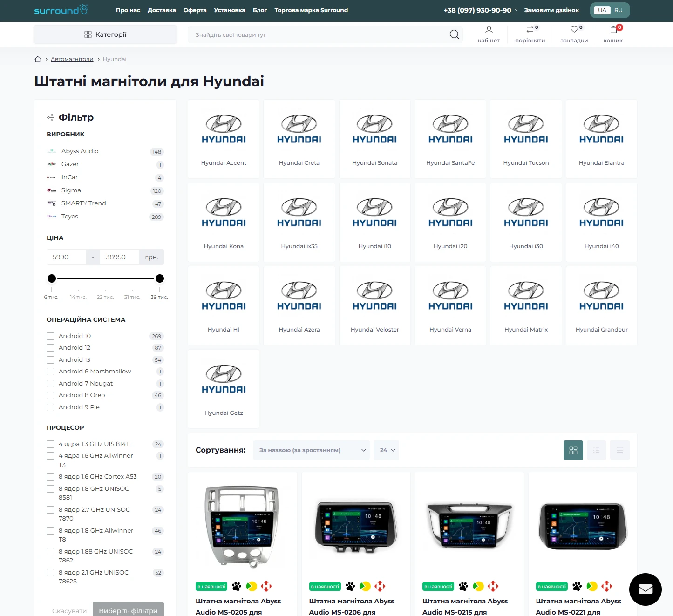Switch to compact list view icon
Image resolution: width=673 pixels, height=616 pixels.
point(619,450)
